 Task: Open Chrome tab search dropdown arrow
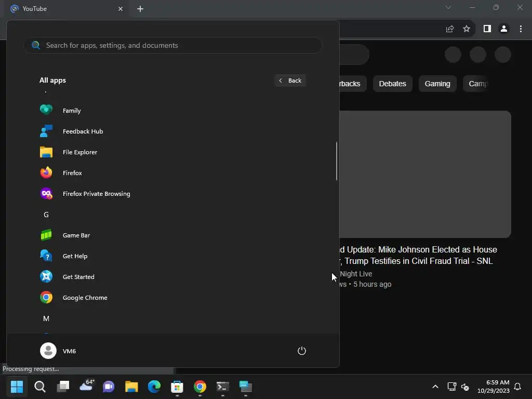[x=448, y=7]
